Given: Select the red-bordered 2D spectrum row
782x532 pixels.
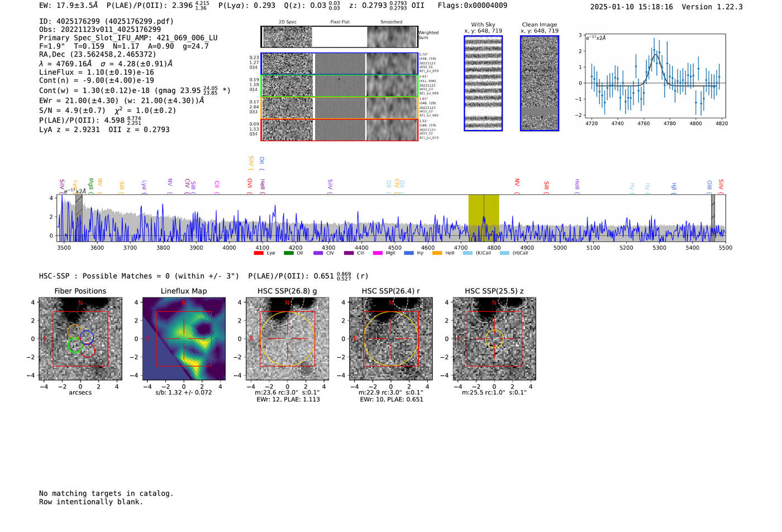Looking at the screenshot, I should (339, 130).
